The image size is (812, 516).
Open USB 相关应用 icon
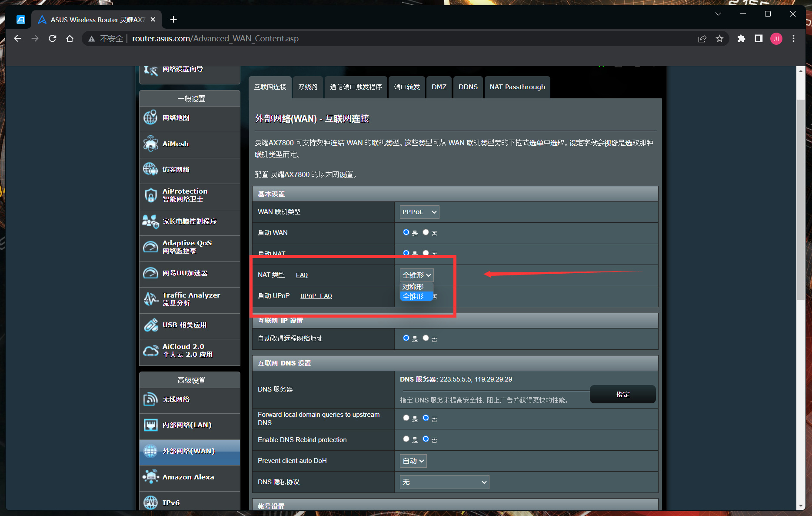[150, 325]
